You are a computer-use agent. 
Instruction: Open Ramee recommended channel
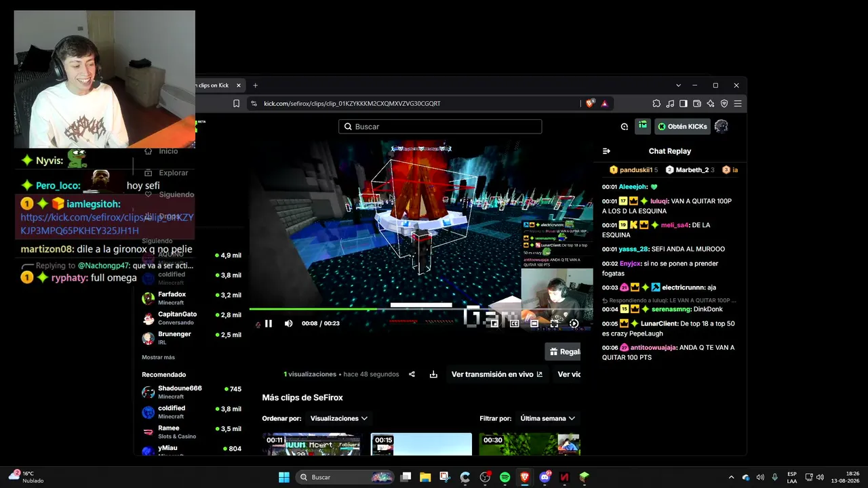click(x=191, y=432)
